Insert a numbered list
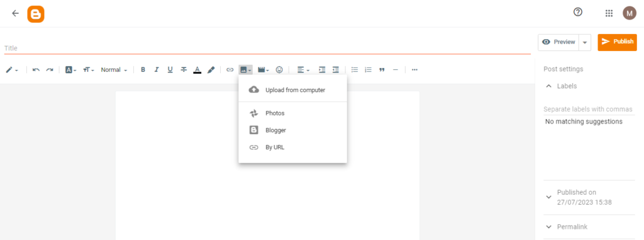This screenshot has width=644, height=240. click(x=369, y=70)
